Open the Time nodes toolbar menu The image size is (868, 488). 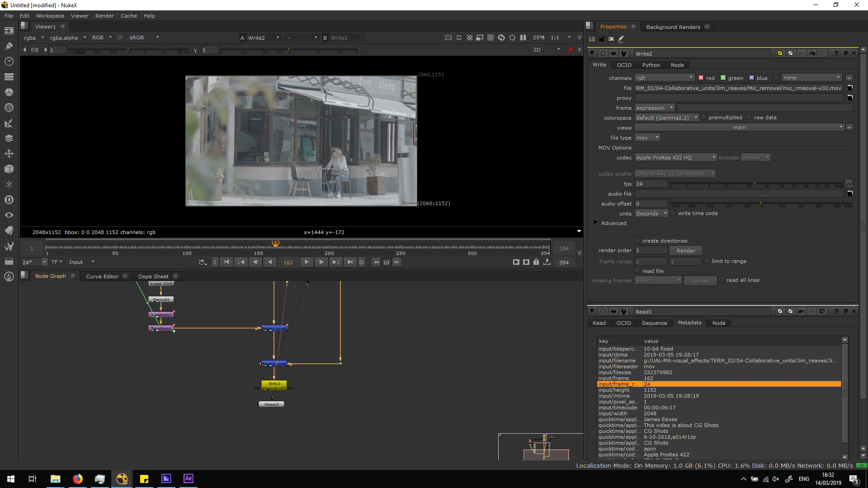click(x=9, y=61)
